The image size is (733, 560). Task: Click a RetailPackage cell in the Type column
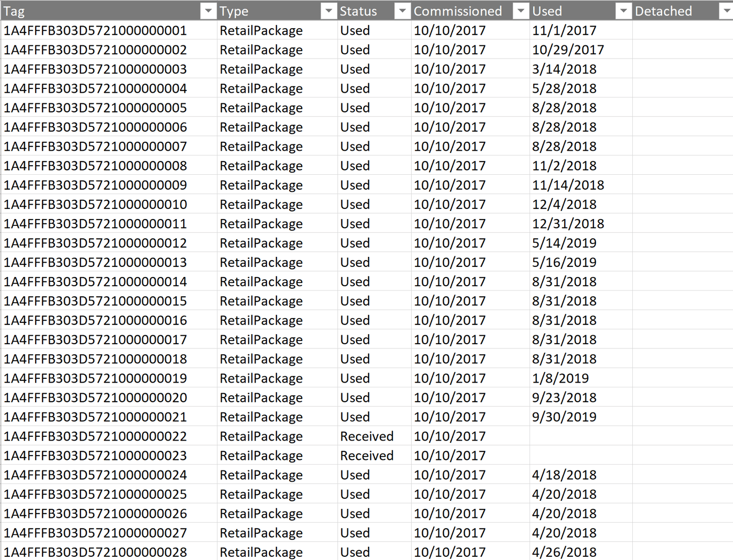[261, 30]
